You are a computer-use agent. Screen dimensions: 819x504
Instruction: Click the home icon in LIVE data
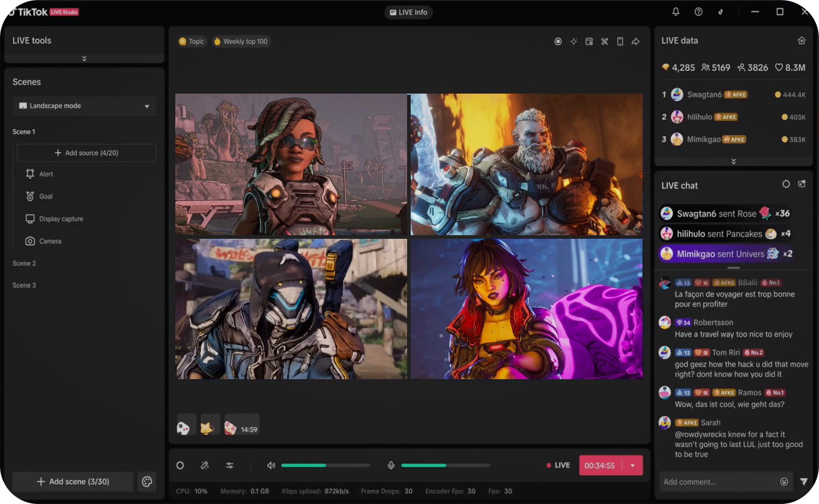point(801,41)
